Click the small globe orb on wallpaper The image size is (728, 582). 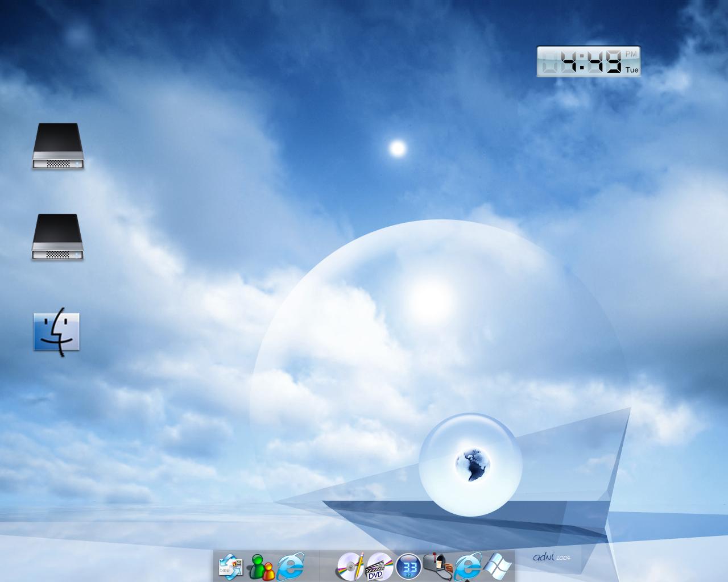pos(473,464)
